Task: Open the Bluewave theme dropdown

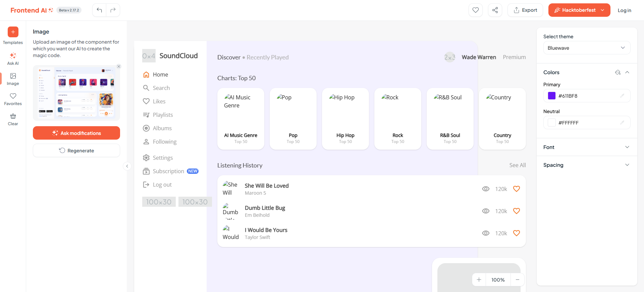Action: [587, 48]
